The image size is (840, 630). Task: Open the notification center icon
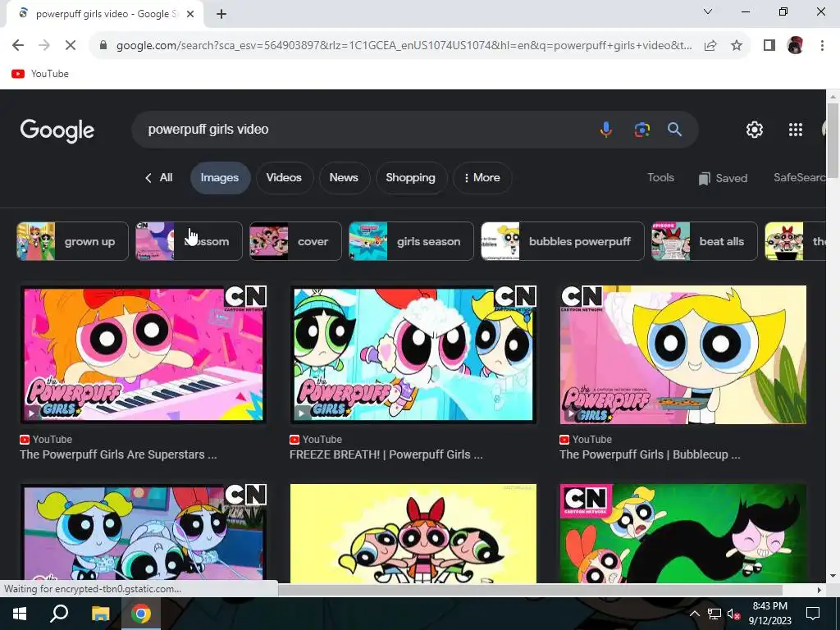click(813, 614)
